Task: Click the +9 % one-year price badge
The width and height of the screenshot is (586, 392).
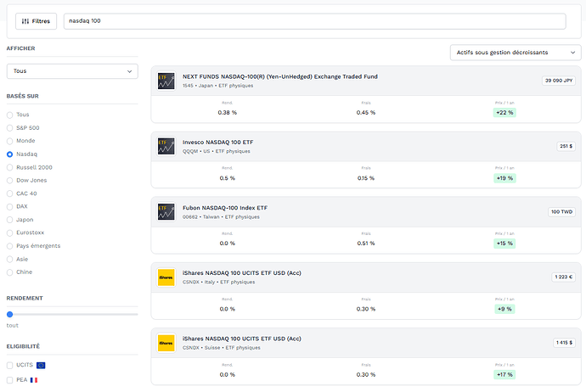Action: pos(504,309)
